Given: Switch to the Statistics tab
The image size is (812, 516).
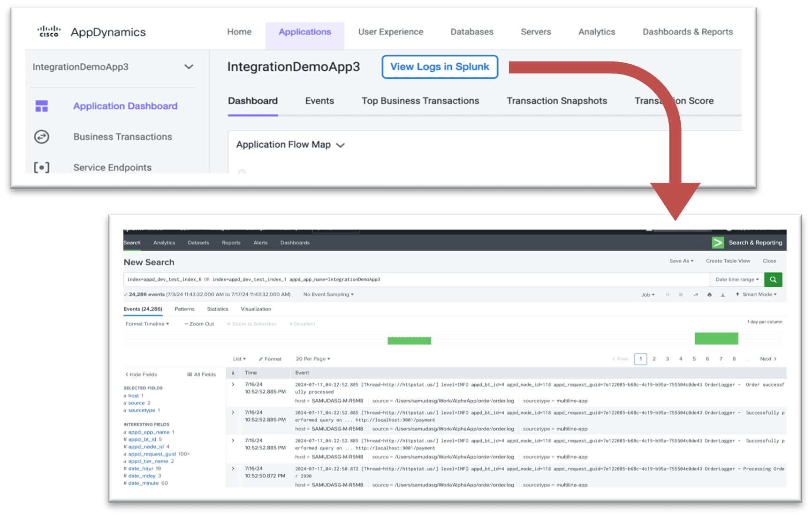Looking at the screenshot, I should click(x=218, y=309).
